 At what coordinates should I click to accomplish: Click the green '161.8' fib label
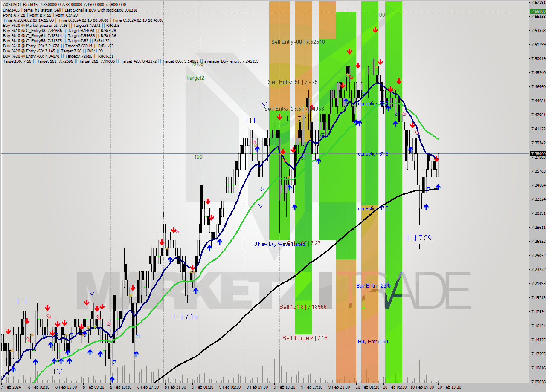coord(197,64)
